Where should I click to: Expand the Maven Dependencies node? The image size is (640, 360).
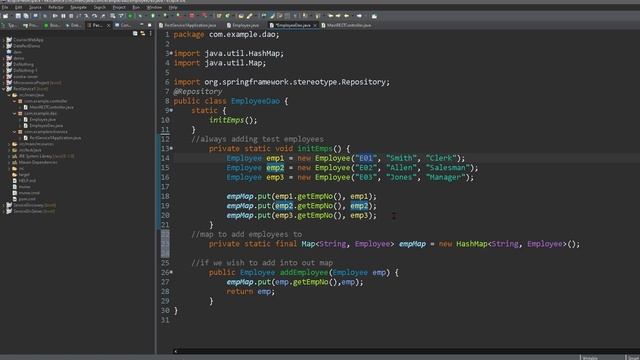tap(9, 162)
